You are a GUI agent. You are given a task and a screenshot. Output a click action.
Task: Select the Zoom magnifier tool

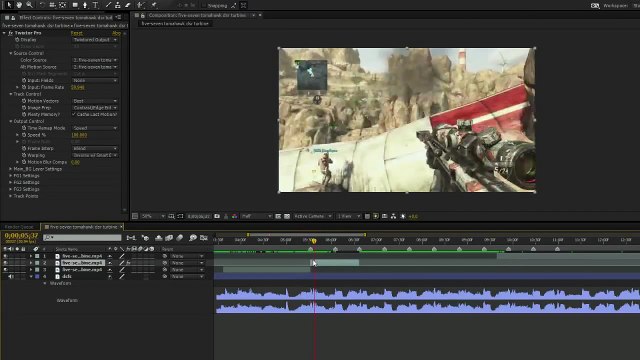[29, 5]
